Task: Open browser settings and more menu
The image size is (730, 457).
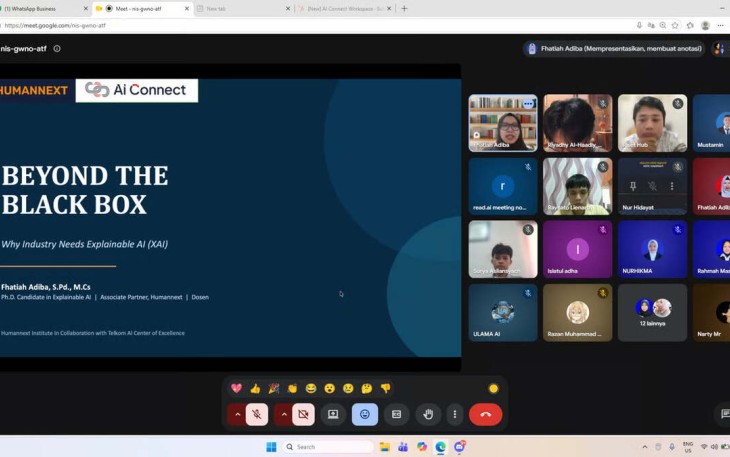Action: click(721, 25)
